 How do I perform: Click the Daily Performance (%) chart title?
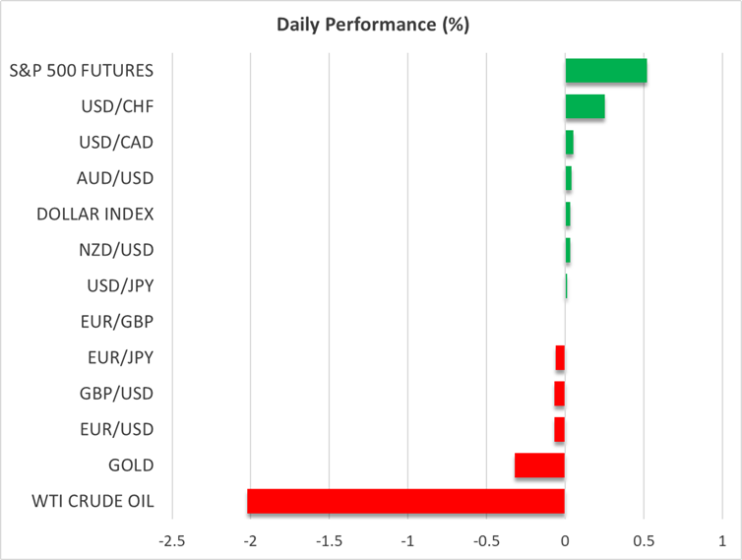point(371,26)
